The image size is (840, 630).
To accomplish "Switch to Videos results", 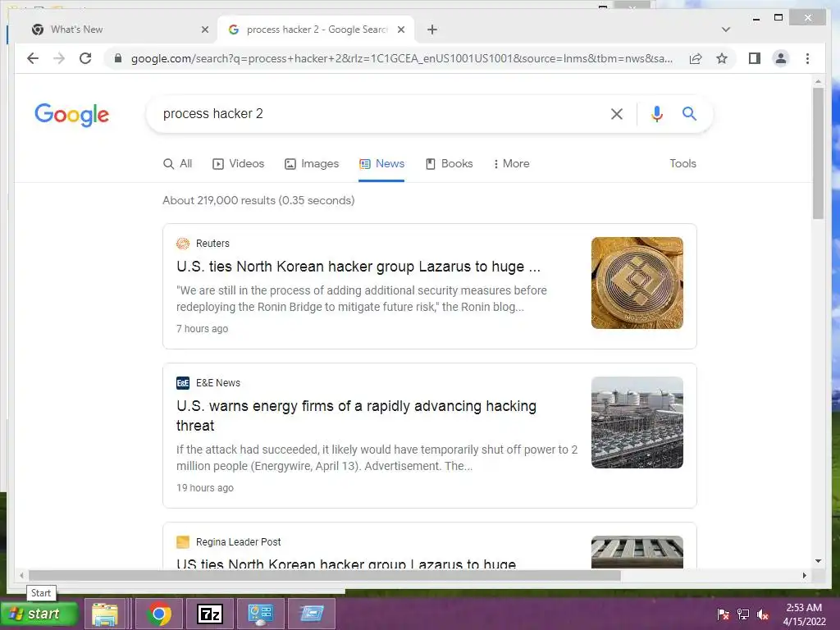I will pos(239,163).
